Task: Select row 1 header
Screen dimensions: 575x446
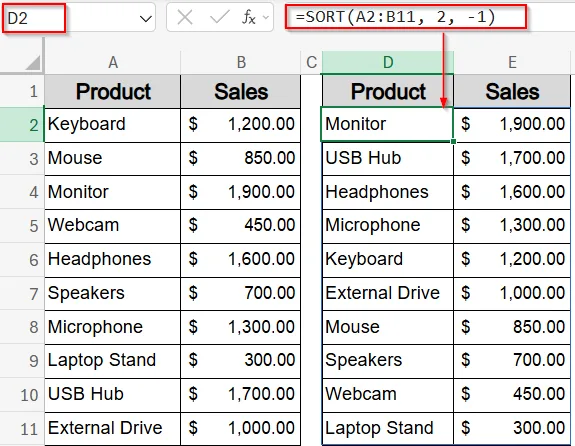Action: (x=22, y=91)
